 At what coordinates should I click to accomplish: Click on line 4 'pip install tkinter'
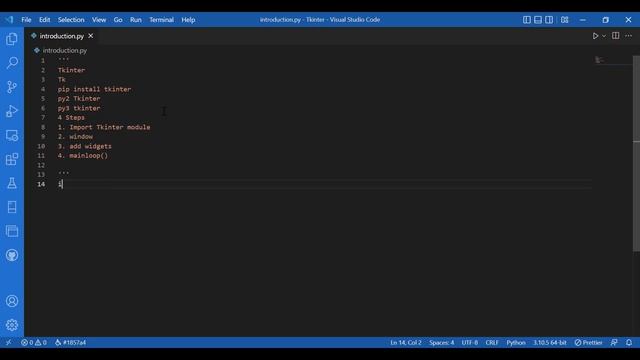coord(94,89)
